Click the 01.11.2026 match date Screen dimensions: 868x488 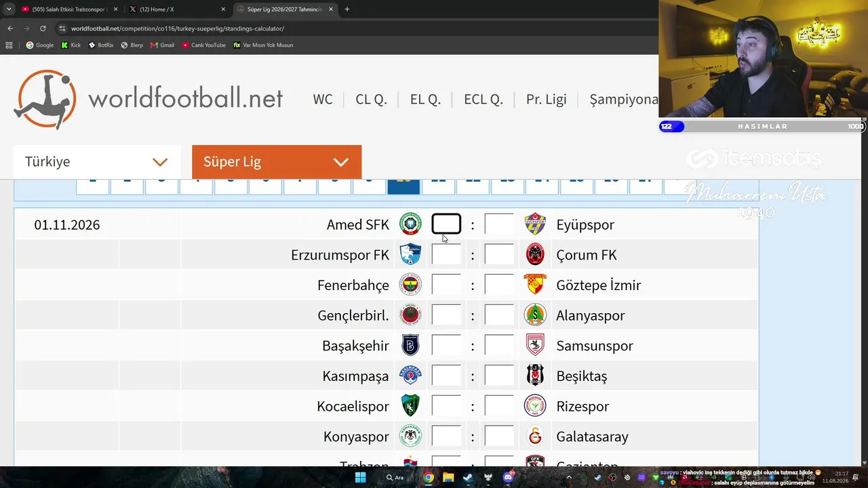click(67, 225)
